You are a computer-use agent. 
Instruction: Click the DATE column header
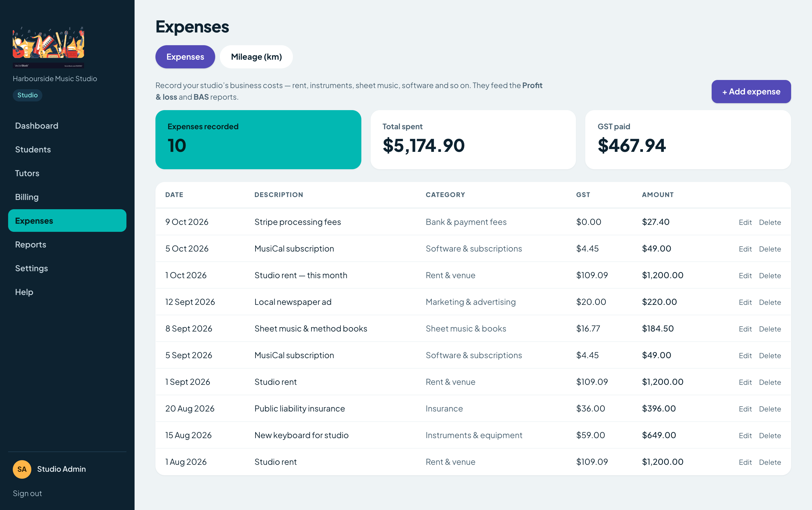(174, 195)
